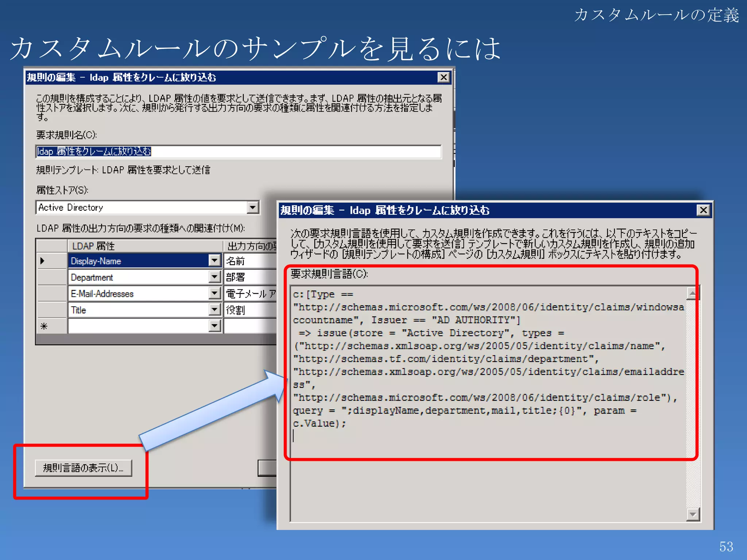
Task: Expand the Display-Name LDAP attribute dropdown
Action: pos(215,261)
